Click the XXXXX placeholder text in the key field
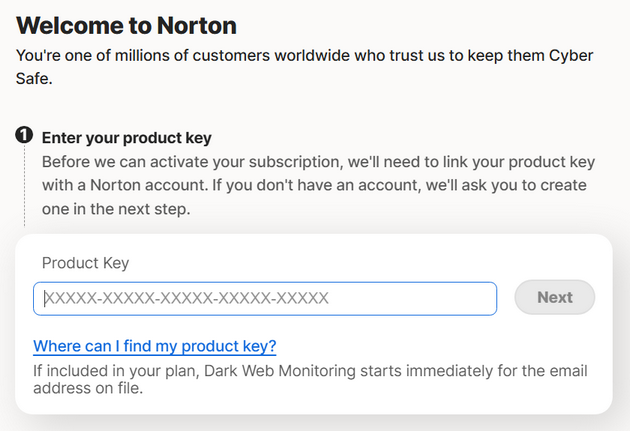630x431 pixels. pyautogui.click(x=187, y=298)
